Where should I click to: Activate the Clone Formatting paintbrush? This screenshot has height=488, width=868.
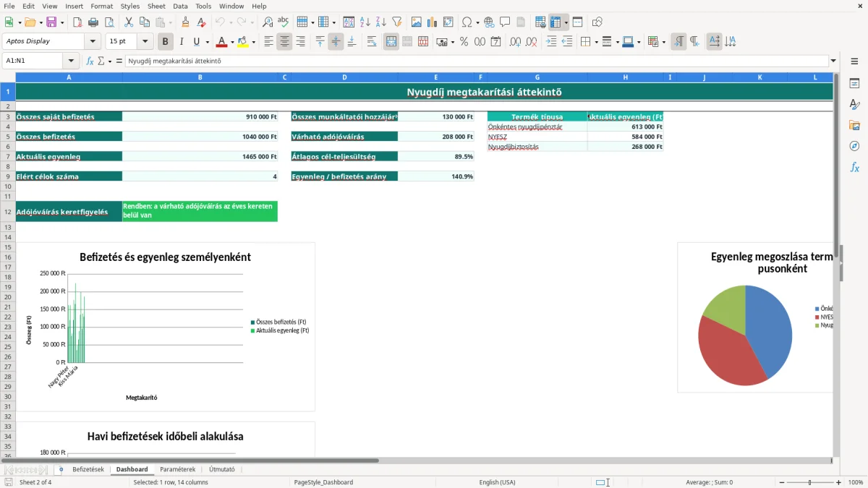pos(186,22)
